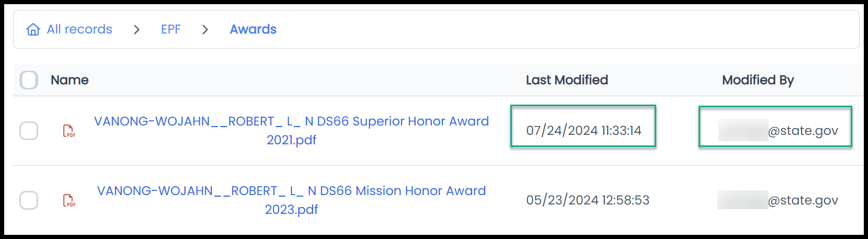Click the 07/24/2024 11:33:14 modified date
Viewport: 868px width, 239px height.
pyautogui.click(x=584, y=131)
